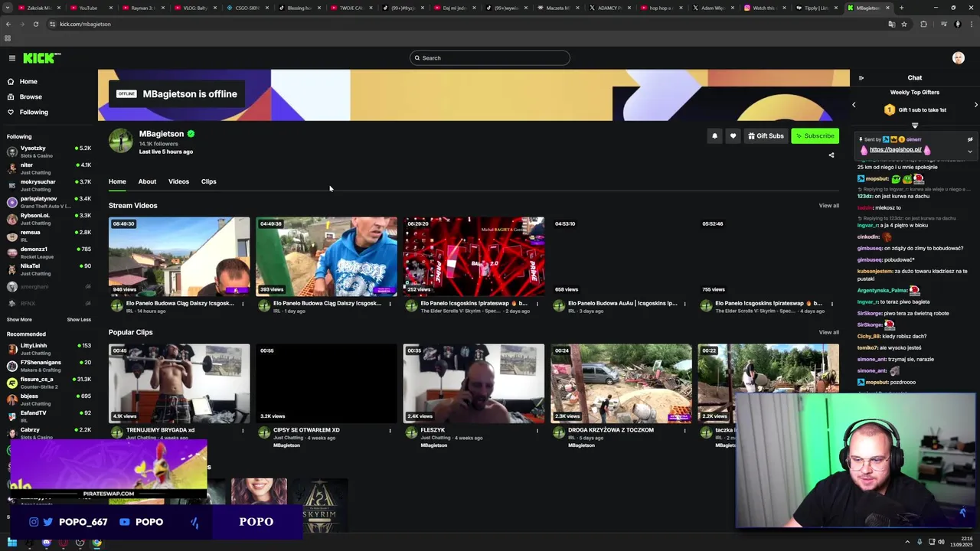Click View all for Popular Clips
Image resolution: width=980 pixels, height=551 pixels.
click(828, 332)
